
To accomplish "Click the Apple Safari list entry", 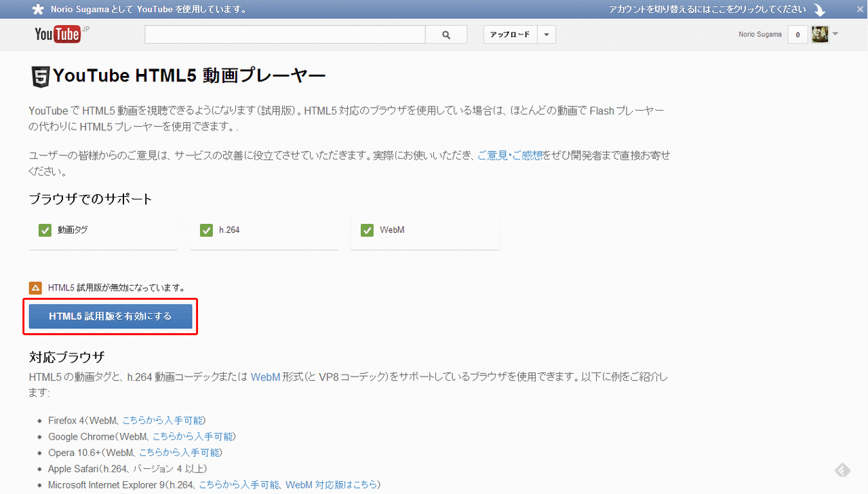I will [127, 469].
